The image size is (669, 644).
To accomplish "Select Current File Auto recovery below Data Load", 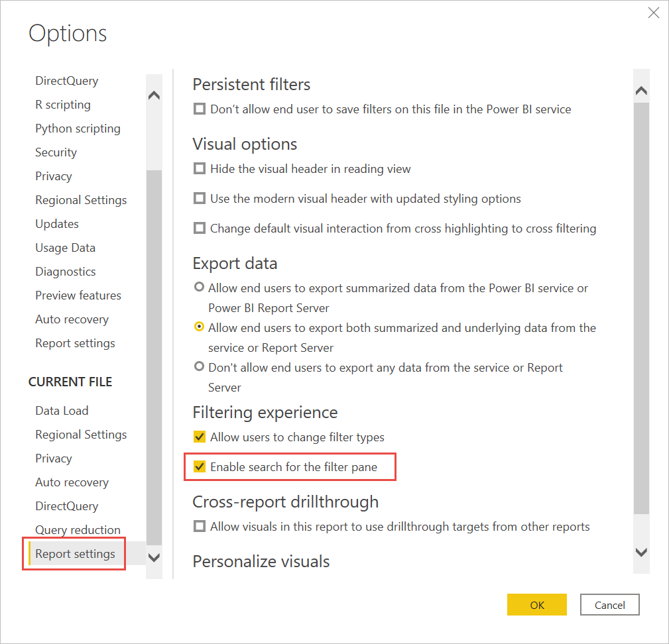I will (x=72, y=482).
